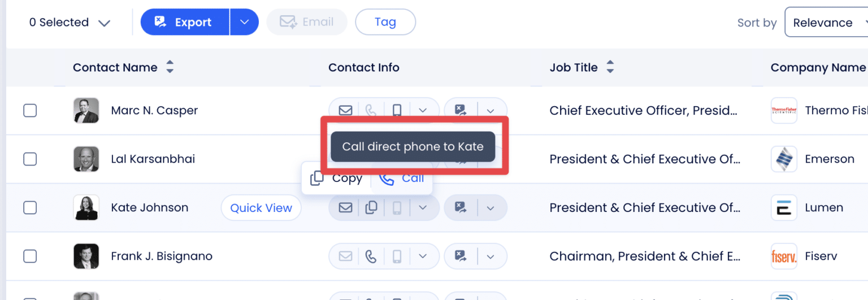Click the copy icon in Kate Johnson's row
The image size is (868, 300).
(371, 208)
